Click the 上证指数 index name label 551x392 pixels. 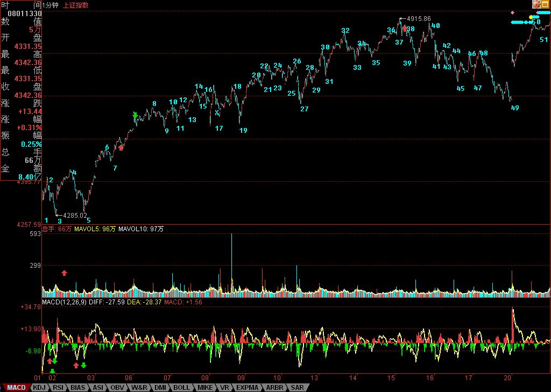[76, 5]
